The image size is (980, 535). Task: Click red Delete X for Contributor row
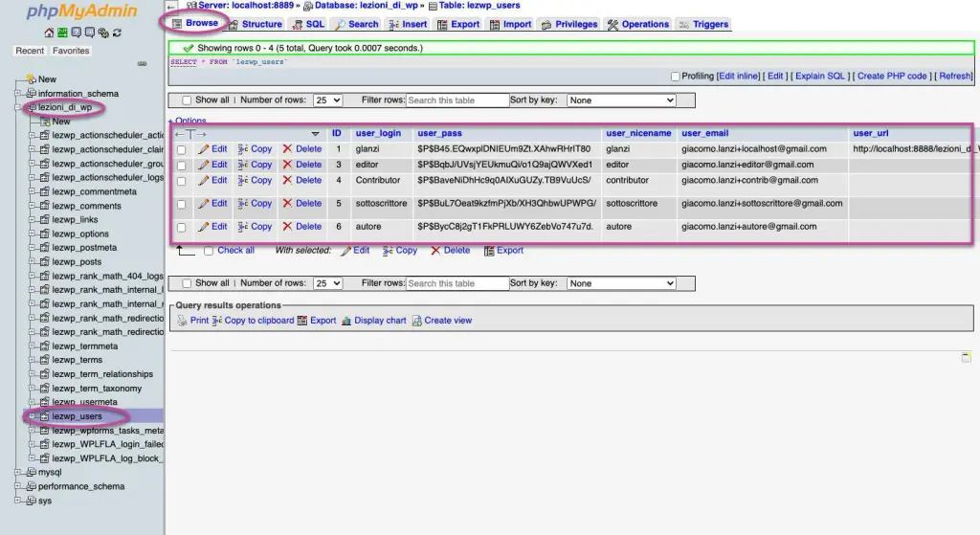pos(287,180)
